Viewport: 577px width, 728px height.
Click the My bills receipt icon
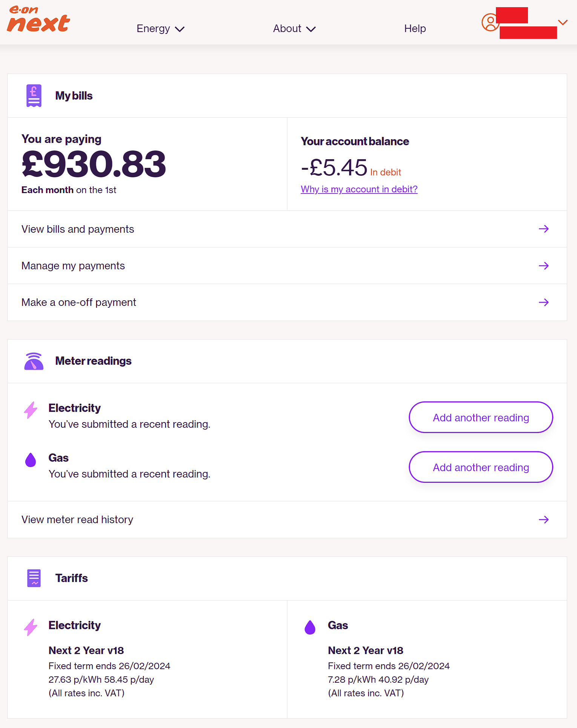(x=34, y=96)
